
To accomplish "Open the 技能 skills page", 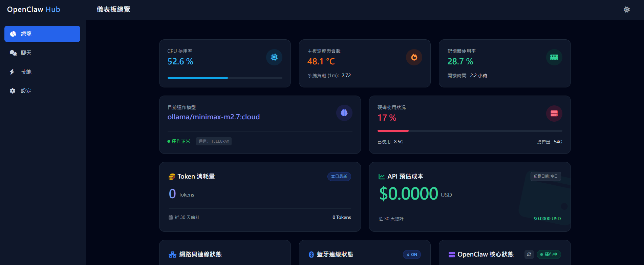I will click(42, 72).
